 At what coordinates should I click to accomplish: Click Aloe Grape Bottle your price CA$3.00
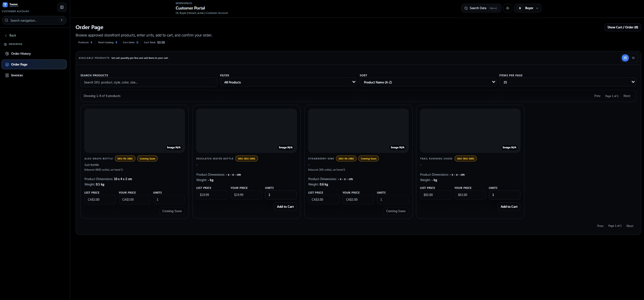[x=134, y=200]
